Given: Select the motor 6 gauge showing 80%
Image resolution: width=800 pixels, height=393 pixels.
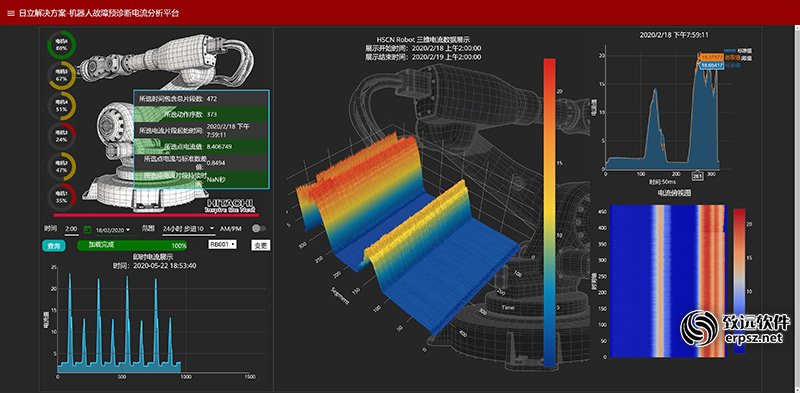Looking at the screenshot, I should (61, 44).
